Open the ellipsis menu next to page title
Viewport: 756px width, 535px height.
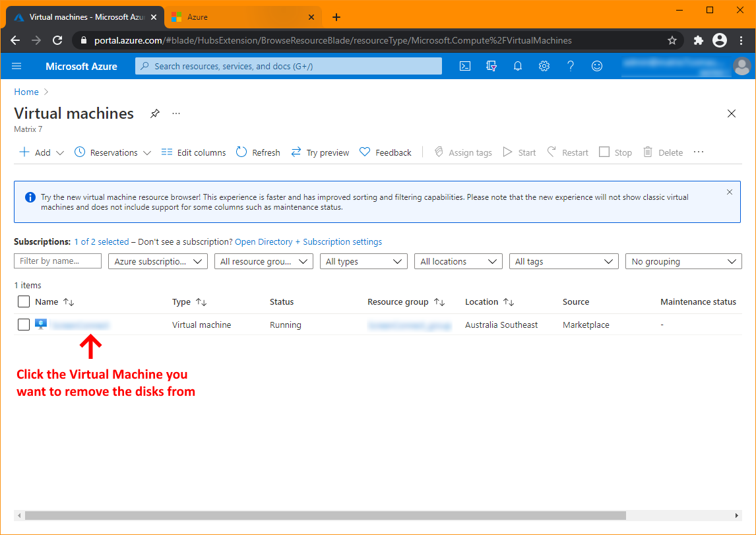pos(176,113)
